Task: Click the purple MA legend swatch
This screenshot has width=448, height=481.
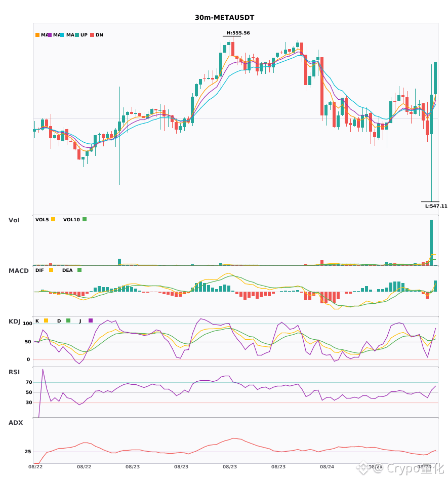Action: click(x=50, y=35)
